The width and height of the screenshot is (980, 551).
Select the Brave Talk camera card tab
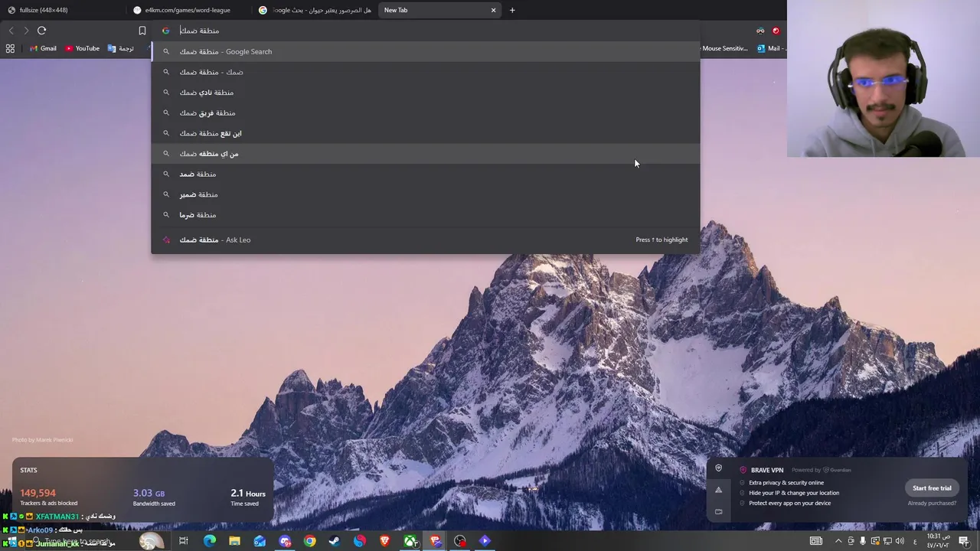coord(718,511)
